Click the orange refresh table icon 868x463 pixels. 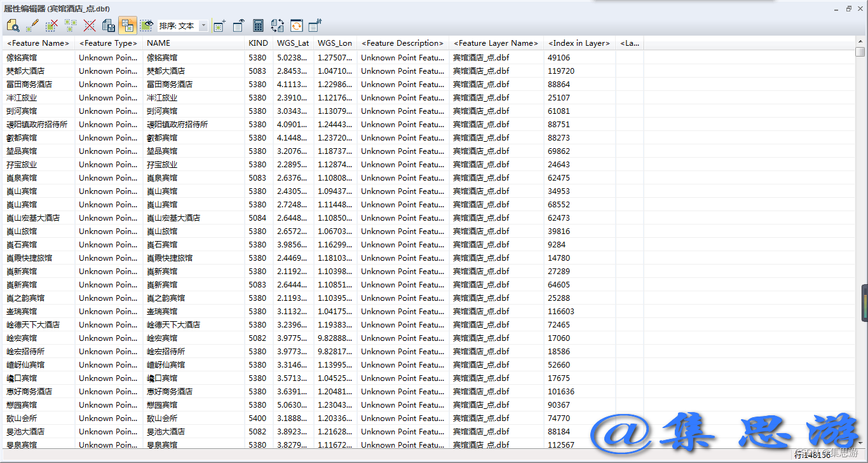click(x=296, y=25)
